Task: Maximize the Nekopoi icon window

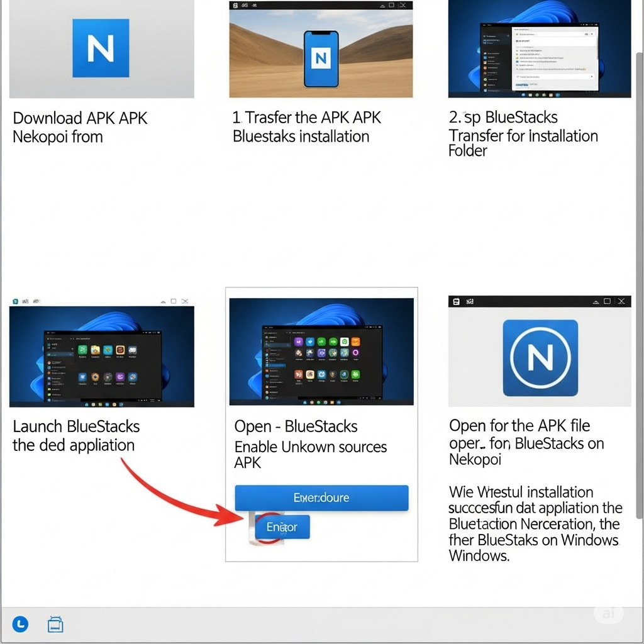Action: pos(607,301)
